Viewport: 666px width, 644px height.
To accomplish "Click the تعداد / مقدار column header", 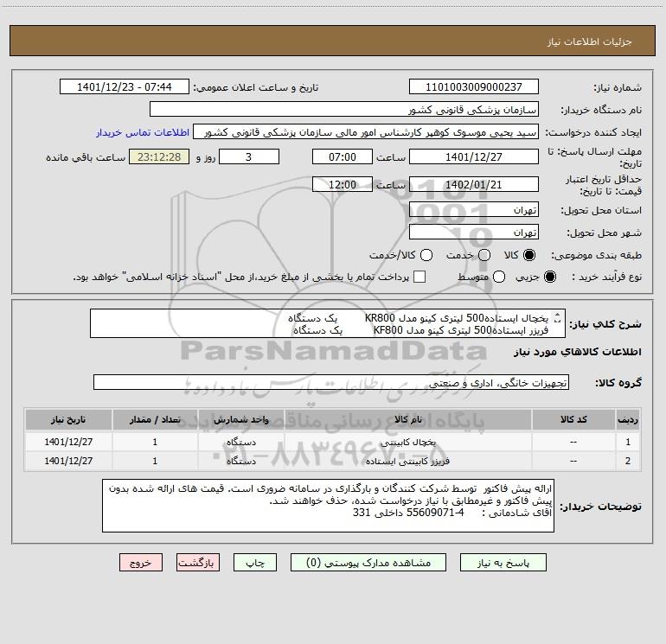I will (155, 420).
